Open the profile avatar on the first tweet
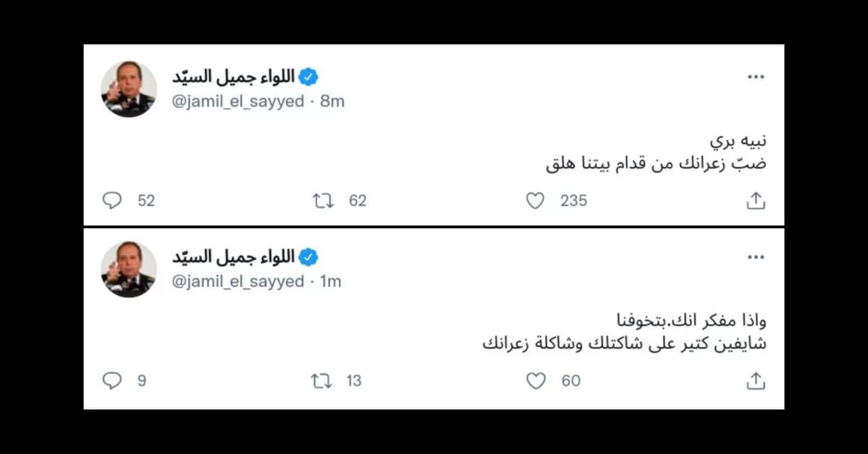Viewport: 868px width, 454px height. coord(129,89)
